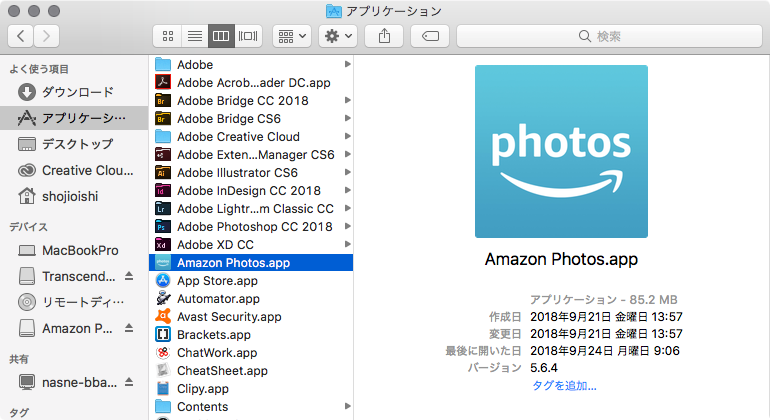Image resolution: width=770 pixels, height=420 pixels.
Task: Click the version value 5.6.4
Action: (544, 368)
